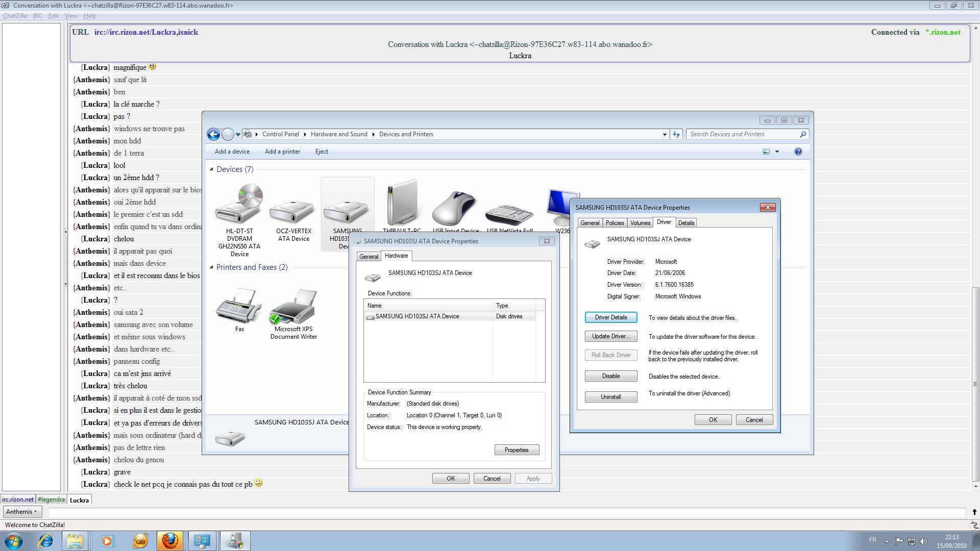Open the view options dropdown in Devices and Printers

pyautogui.click(x=777, y=152)
